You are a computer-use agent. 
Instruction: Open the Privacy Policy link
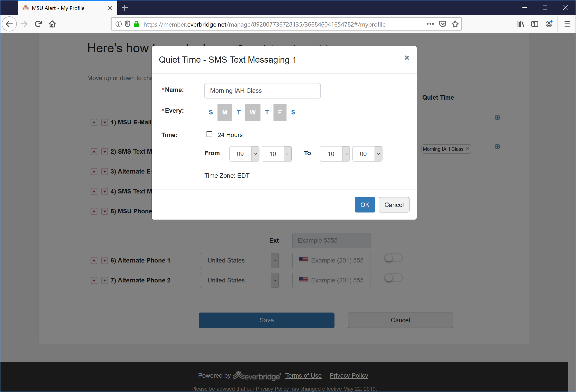point(348,375)
